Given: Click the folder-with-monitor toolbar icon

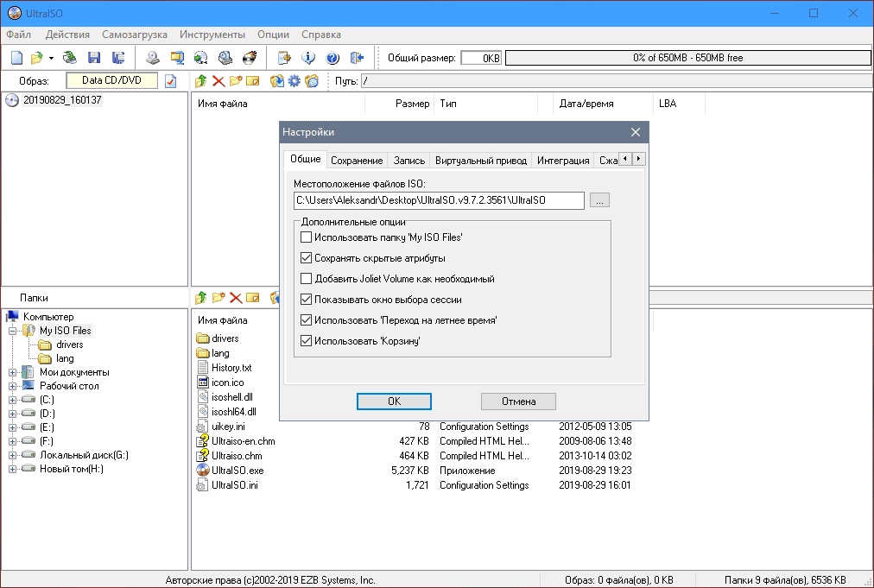Looking at the screenshot, I should coord(177,57).
